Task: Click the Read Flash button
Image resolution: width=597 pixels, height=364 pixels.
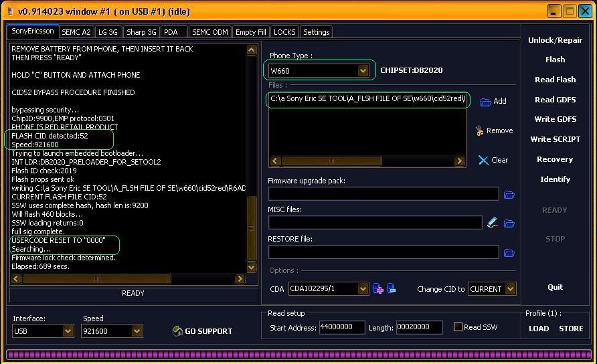Action: click(555, 80)
